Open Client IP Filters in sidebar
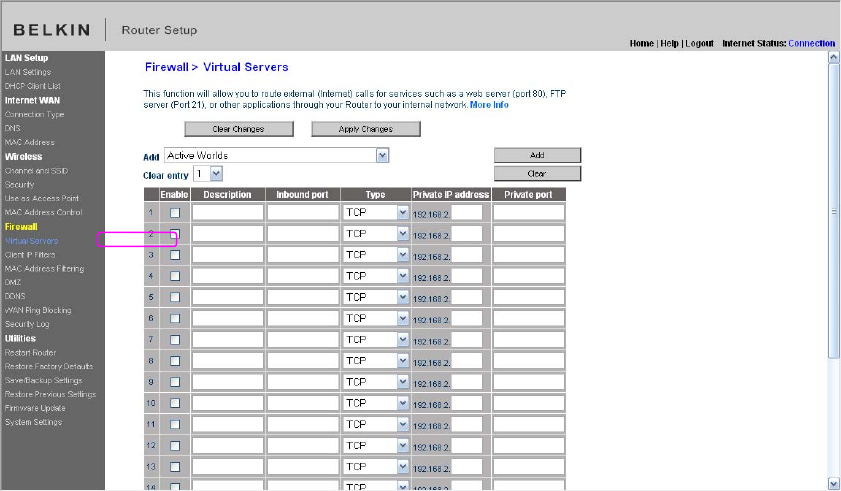The width and height of the screenshot is (841, 491). pyautogui.click(x=30, y=255)
